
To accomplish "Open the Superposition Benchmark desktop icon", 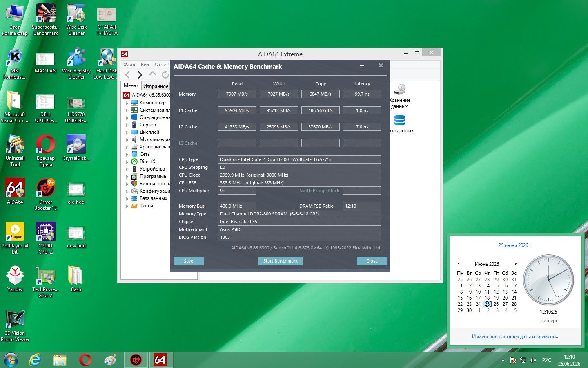I will 46,19.
